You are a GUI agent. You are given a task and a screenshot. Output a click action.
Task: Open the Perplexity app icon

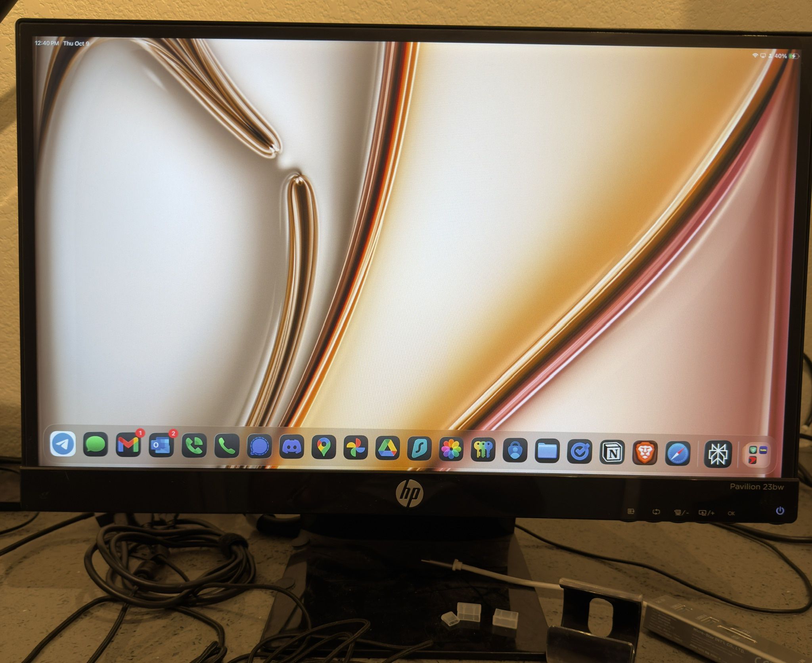718,454
